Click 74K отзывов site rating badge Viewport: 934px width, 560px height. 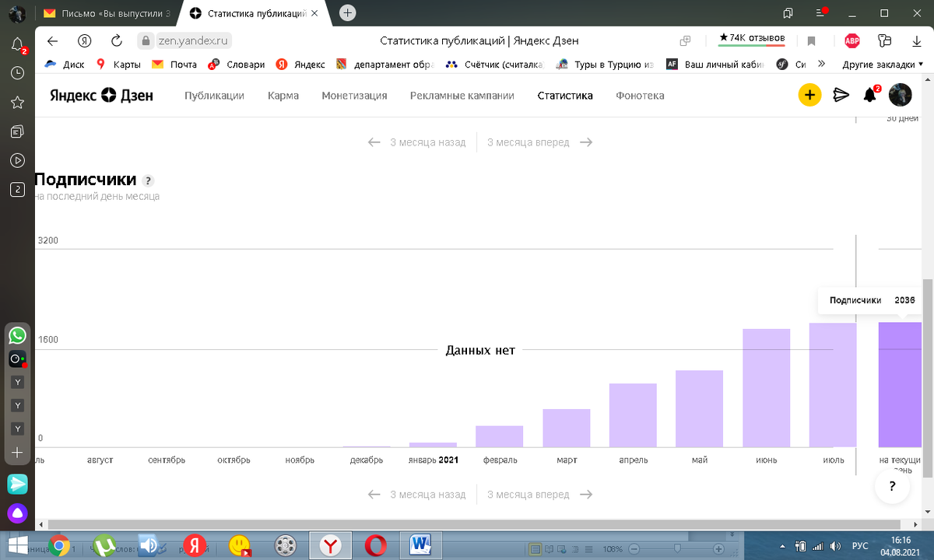click(x=752, y=38)
